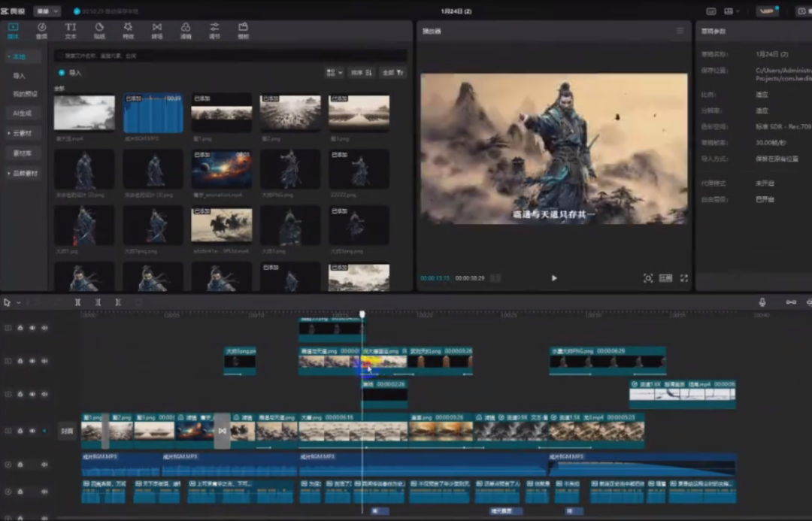Open the 调节 (Adjust) tab

coord(214,31)
